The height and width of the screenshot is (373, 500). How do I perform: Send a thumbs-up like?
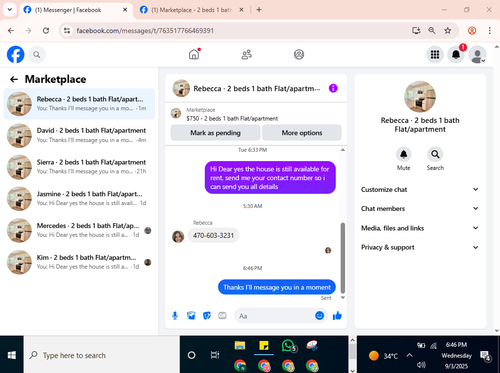tap(337, 315)
